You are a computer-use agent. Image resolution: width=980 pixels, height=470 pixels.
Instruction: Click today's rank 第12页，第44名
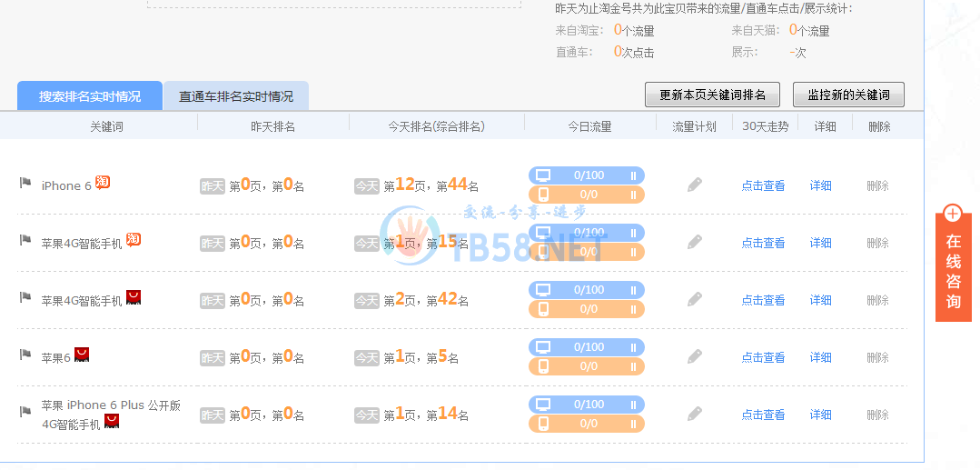click(431, 185)
